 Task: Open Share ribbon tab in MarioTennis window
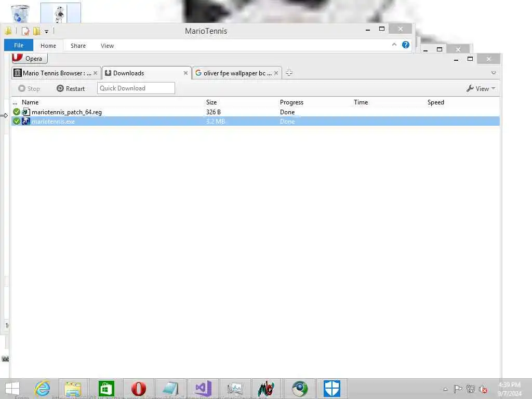pos(78,46)
